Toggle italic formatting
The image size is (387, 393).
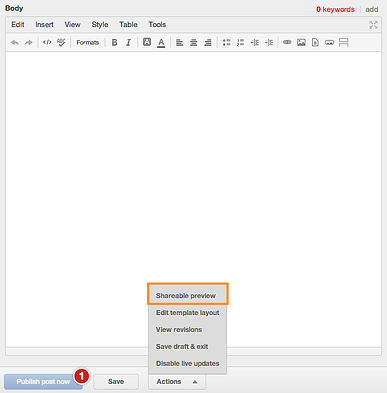(128, 42)
